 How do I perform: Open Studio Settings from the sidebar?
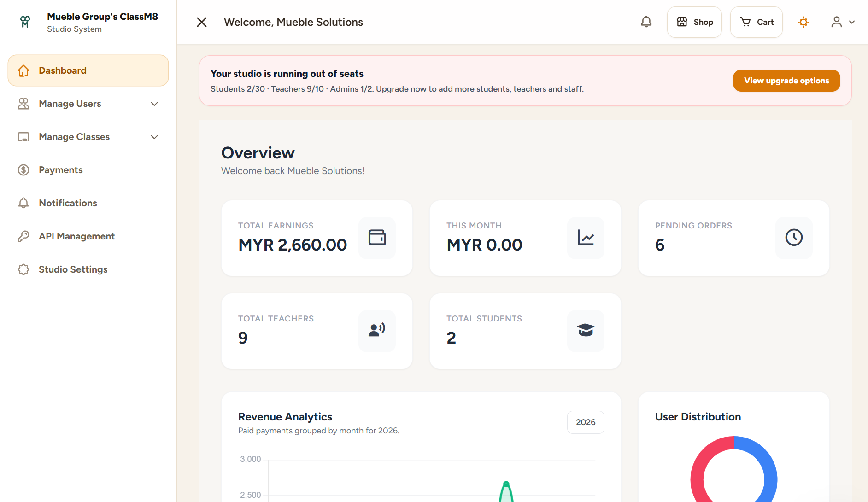(x=88, y=269)
